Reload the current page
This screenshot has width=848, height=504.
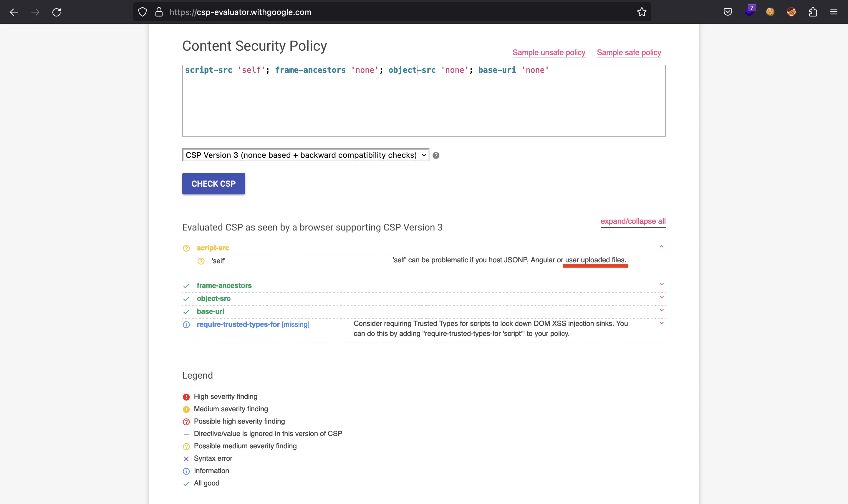pyautogui.click(x=57, y=12)
